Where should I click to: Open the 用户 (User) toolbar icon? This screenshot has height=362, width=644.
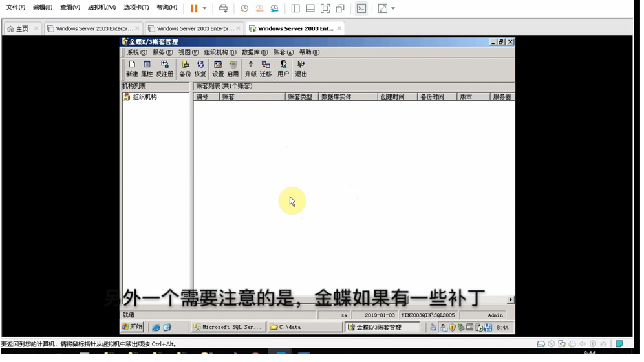[x=283, y=69]
